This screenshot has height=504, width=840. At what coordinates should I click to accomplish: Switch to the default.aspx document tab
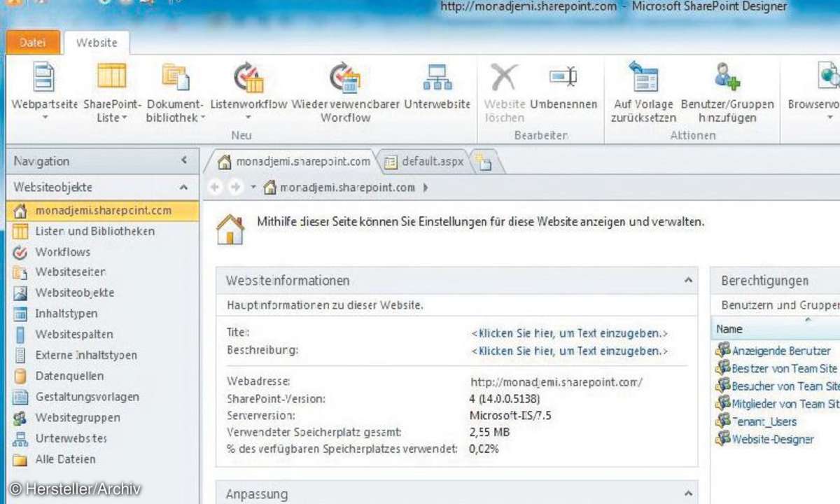[423, 162]
